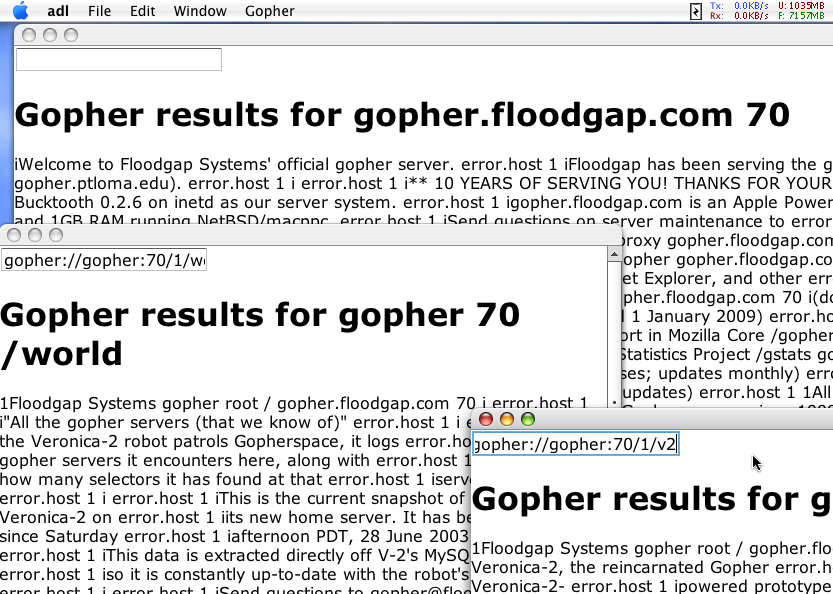The image size is (833, 594).
Task: Click the zoom button of the /world window
Action: pyautogui.click(x=55, y=235)
